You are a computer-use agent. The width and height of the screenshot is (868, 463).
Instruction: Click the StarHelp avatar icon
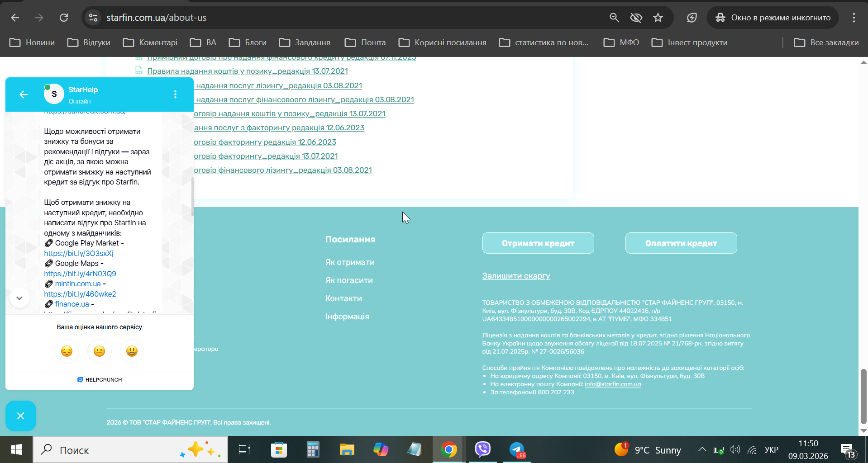pos(54,94)
